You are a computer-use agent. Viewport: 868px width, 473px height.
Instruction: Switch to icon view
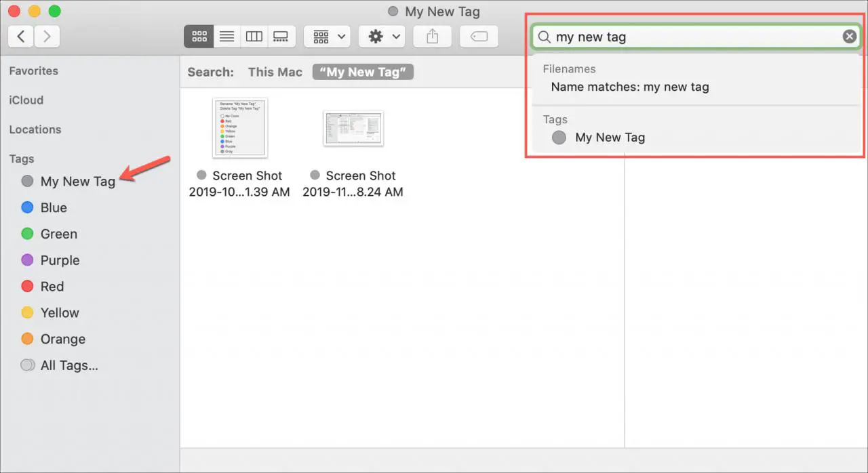[x=199, y=37]
